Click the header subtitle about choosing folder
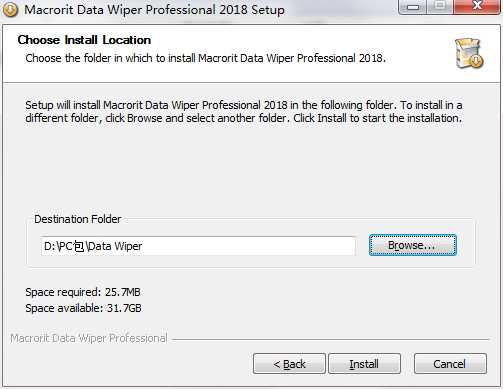503x389 pixels. pos(206,58)
